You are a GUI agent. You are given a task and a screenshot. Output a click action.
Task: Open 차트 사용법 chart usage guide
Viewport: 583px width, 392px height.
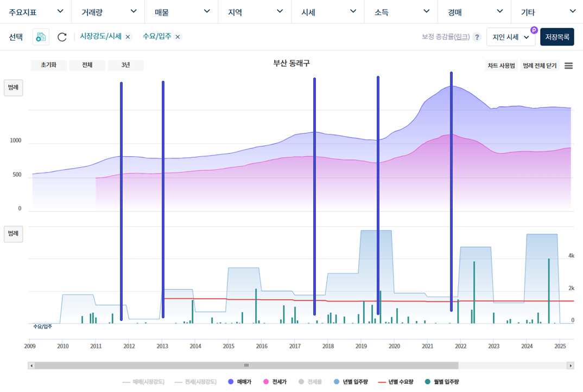click(x=500, y=65)
